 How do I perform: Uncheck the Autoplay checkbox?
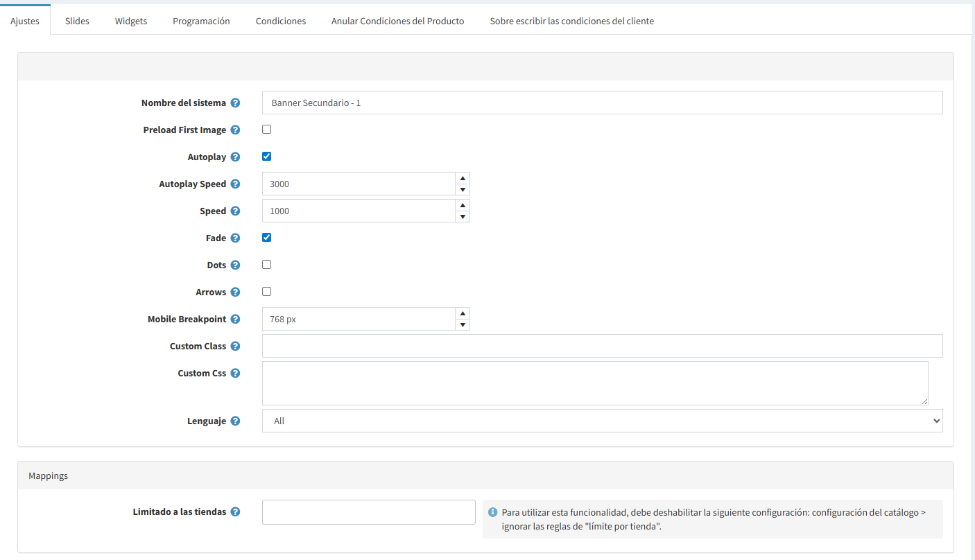point(266,157)
